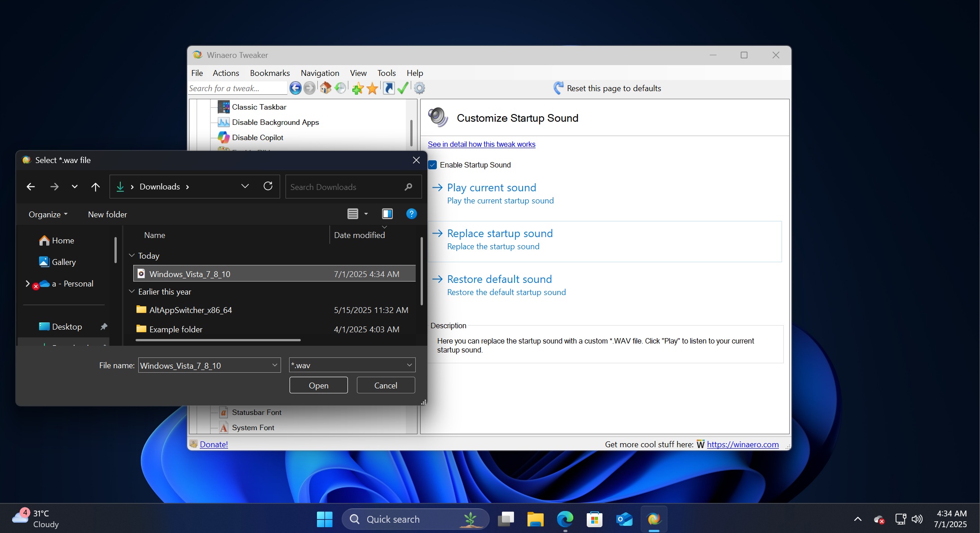The width and height of the screenshot is (980, 533).
Task: Toggle the preview pane icon
Action: (x=387, y=214)
